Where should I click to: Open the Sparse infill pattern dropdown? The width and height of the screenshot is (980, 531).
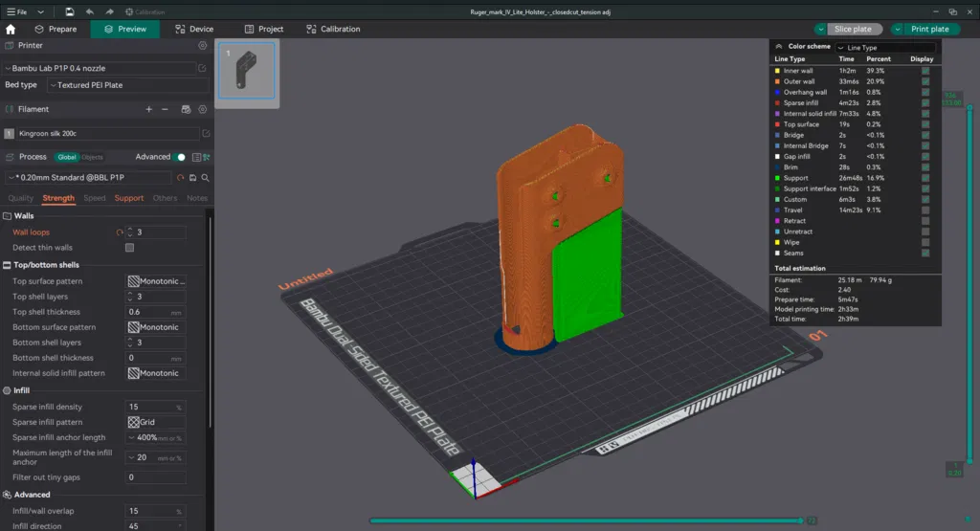pyautogui.click(x=156, y=422)
